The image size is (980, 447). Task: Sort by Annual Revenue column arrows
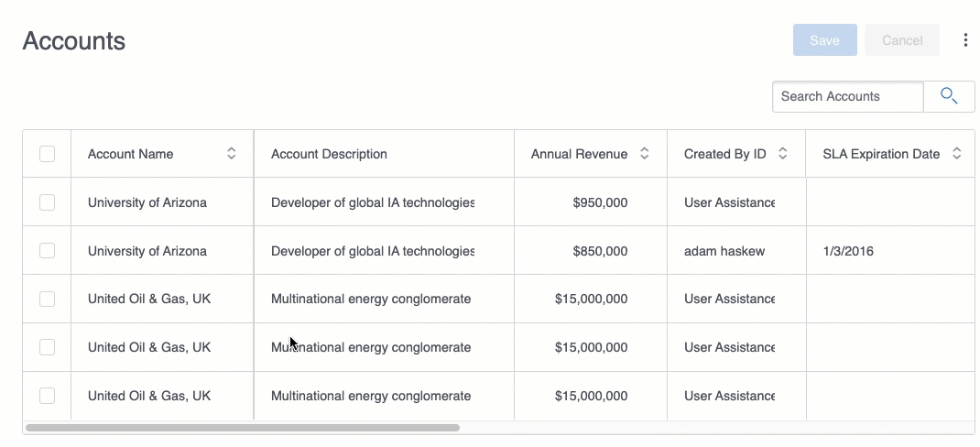pos(645,154)
